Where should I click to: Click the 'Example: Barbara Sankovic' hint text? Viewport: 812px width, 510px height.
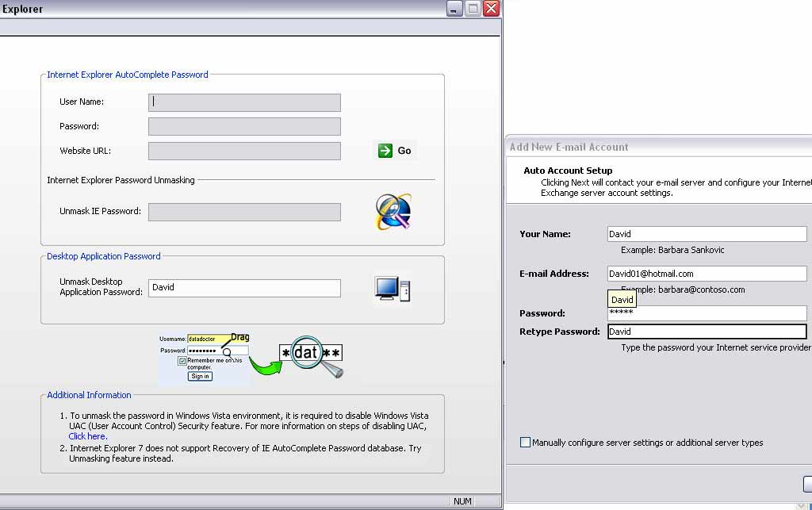(x=672, y=250)
